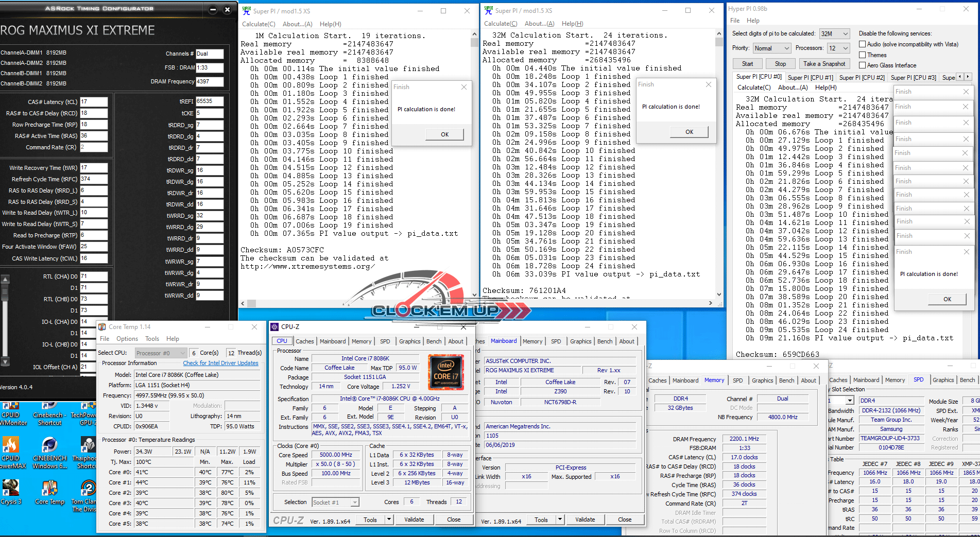Enable the Audio service checkbox in Hyper PI
Viewport: 980px width, 537px height.
click(863, 44)
